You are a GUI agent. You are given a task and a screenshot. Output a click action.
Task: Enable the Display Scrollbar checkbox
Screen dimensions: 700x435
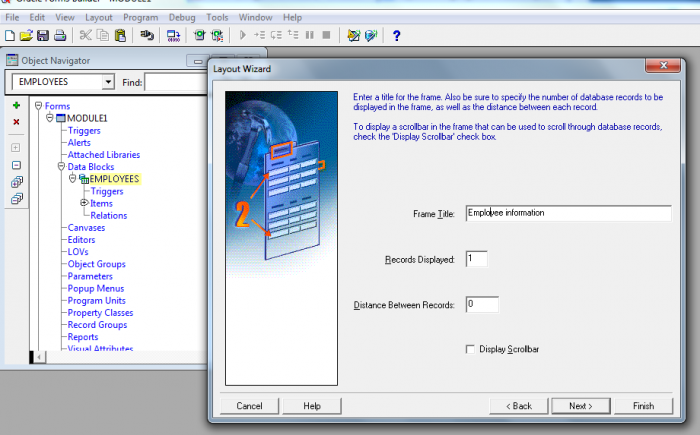coord(470,349)
